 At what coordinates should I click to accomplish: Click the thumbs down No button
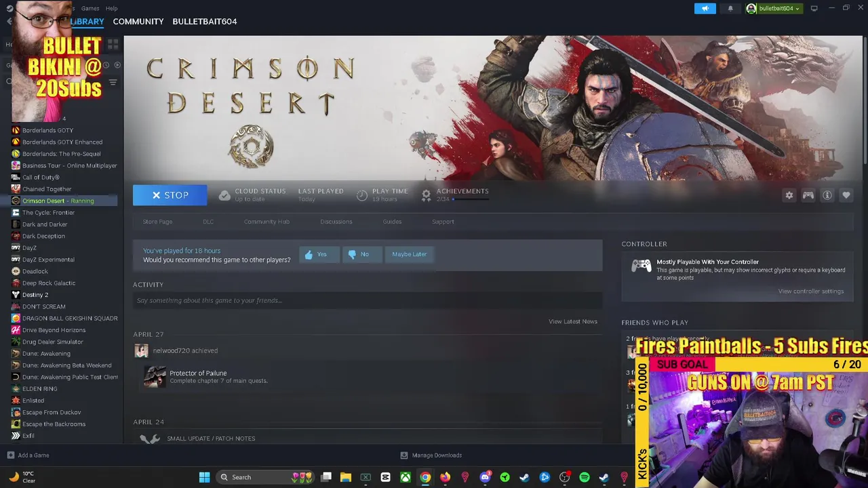(361, 254)
